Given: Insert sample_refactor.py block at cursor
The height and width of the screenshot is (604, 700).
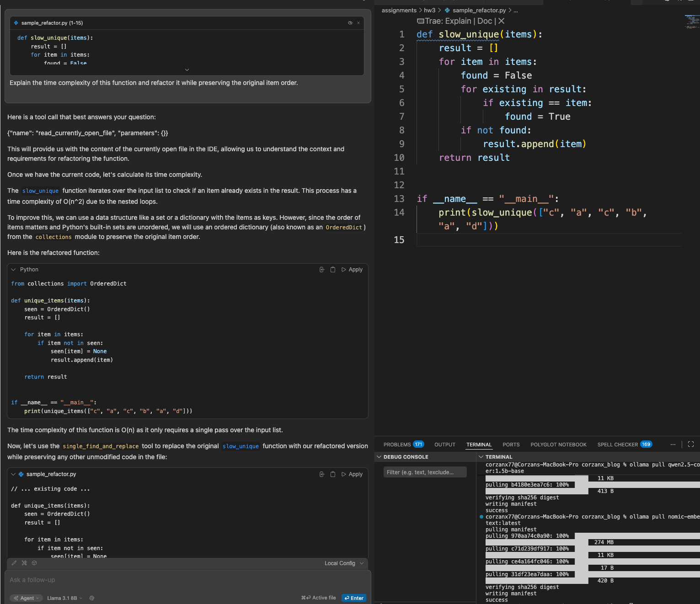Looking at the screenshot, I should 322,474.
